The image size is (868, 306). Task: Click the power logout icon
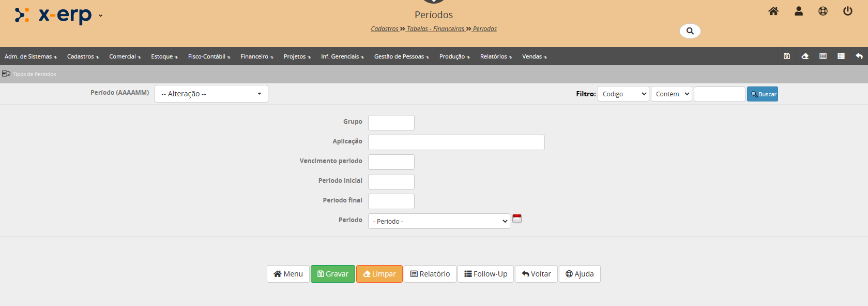847,11
